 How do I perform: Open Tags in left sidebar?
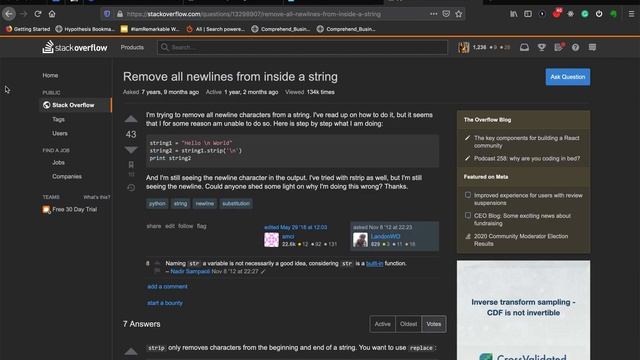coord(58,120)
